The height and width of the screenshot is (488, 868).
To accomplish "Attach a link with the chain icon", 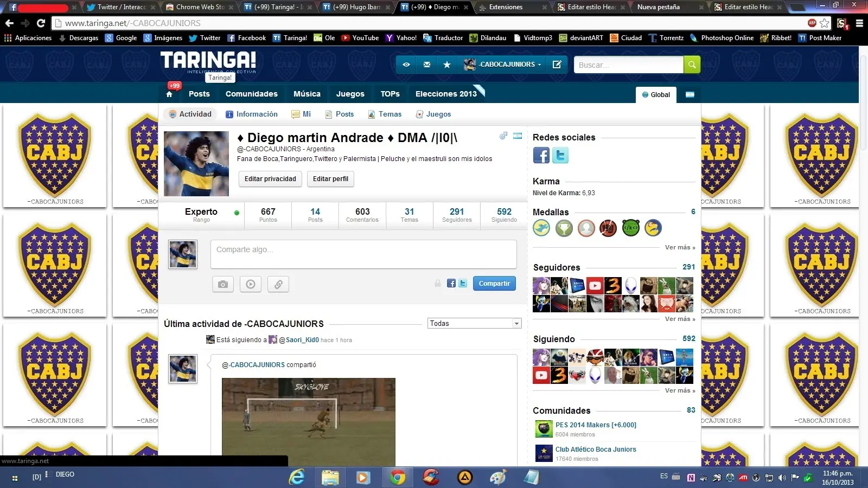I will 278,284.
